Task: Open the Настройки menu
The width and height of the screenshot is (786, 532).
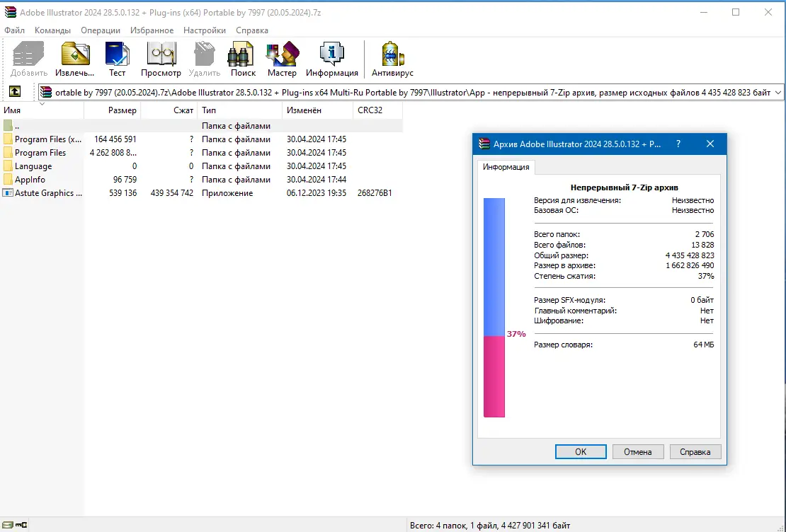Action: (x=205, y=30)
